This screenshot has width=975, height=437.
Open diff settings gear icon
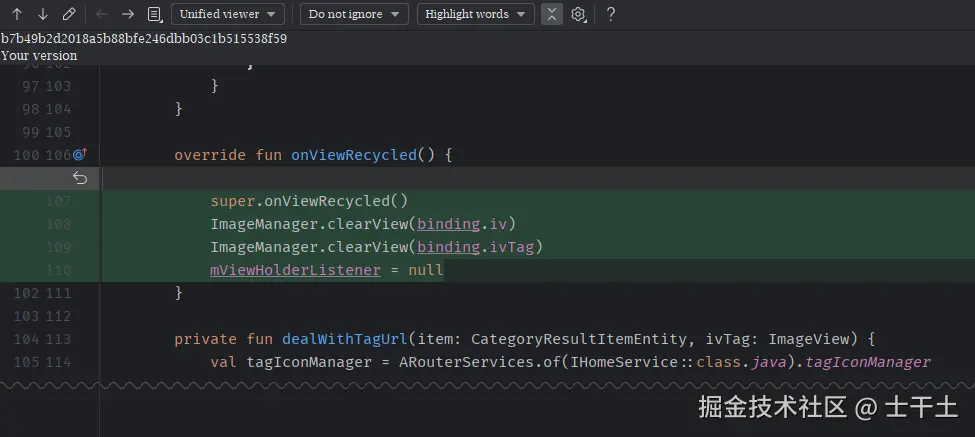[578, 14]
